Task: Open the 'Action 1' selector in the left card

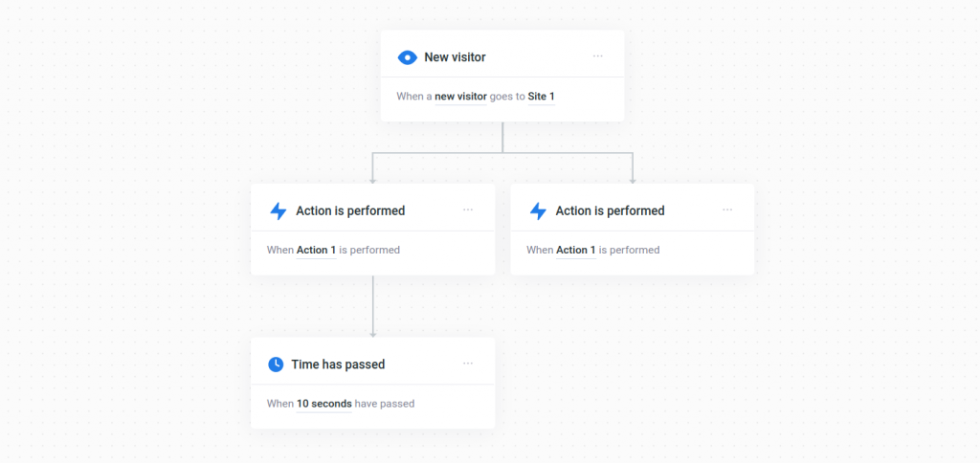Action: [316, 250]
